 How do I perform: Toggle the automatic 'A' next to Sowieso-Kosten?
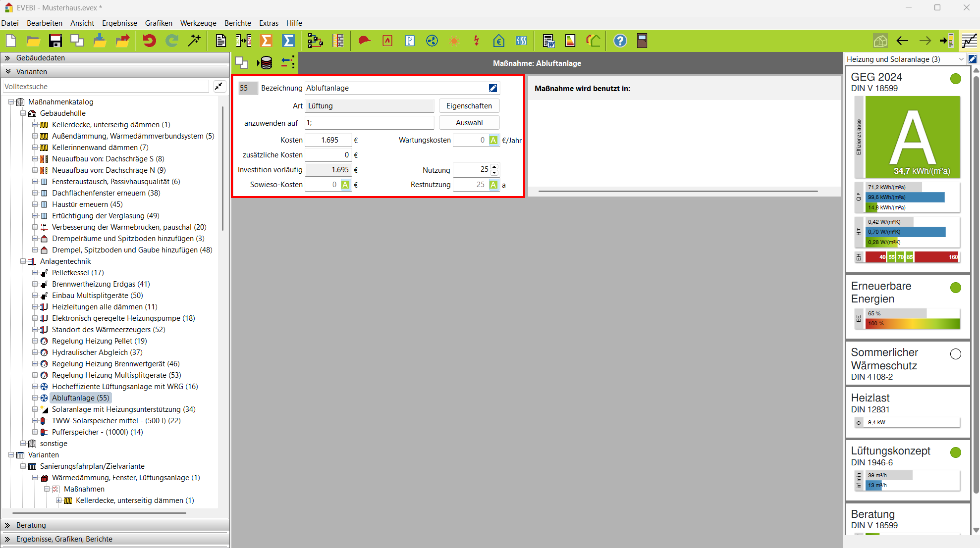345,185
